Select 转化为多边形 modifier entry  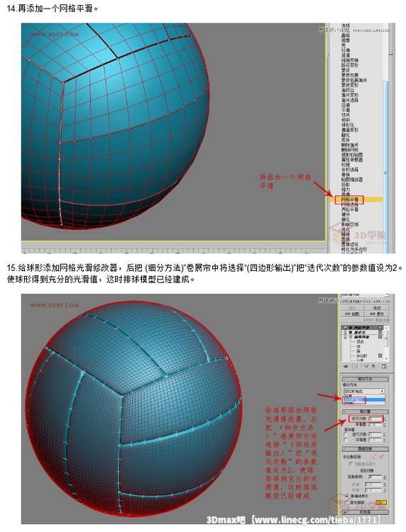[x=354, y=250]
